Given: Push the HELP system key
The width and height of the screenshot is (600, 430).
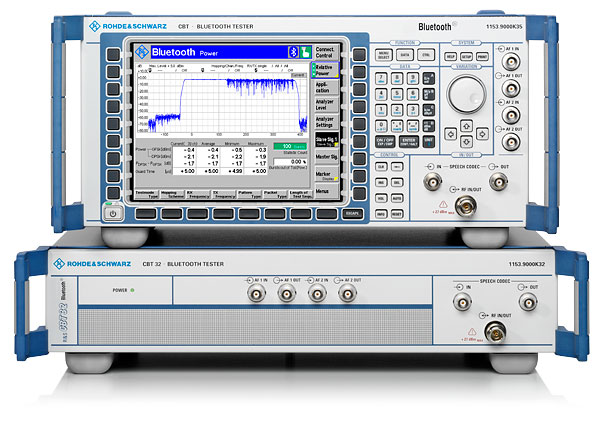Looking at the screenshot, I should [x=450, y=57].
